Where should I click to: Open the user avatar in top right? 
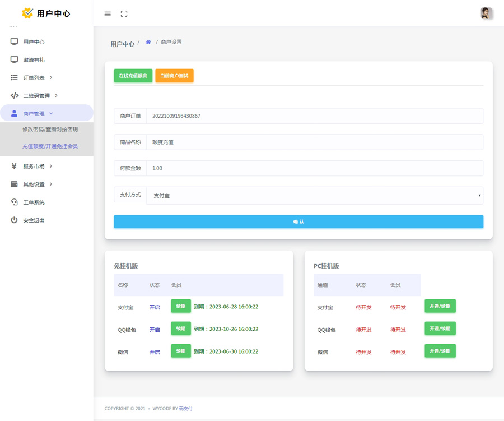point(486,13)
